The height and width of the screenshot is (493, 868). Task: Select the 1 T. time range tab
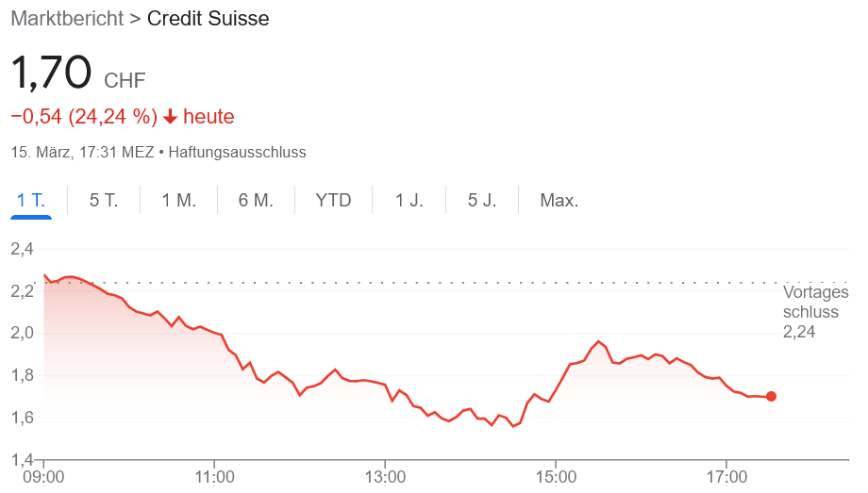[31, 200]
